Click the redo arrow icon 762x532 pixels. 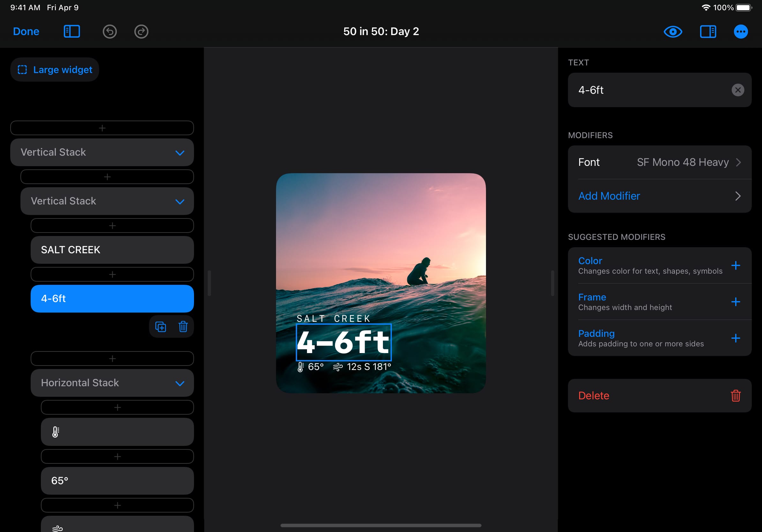click(x=141, y=32)
